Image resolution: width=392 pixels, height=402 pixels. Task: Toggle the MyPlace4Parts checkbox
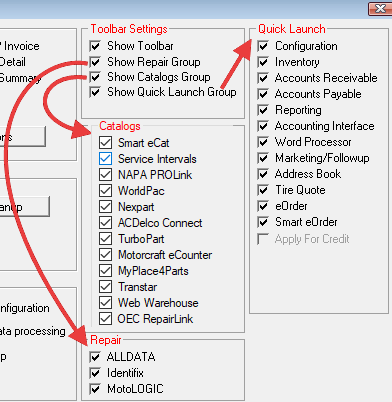105,271
